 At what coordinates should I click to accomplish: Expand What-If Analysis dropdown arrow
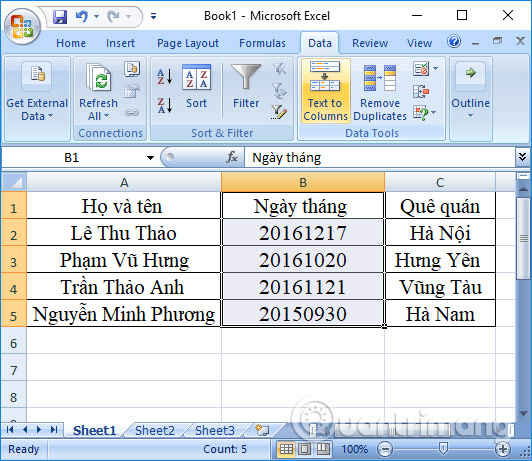pyautogui.click(x=434, y=113)
